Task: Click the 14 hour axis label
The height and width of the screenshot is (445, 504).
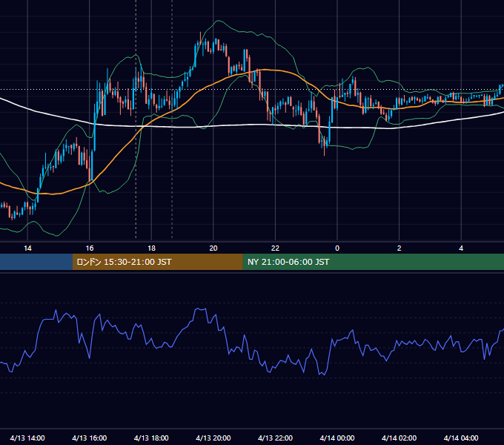Action: click(27, 248)
